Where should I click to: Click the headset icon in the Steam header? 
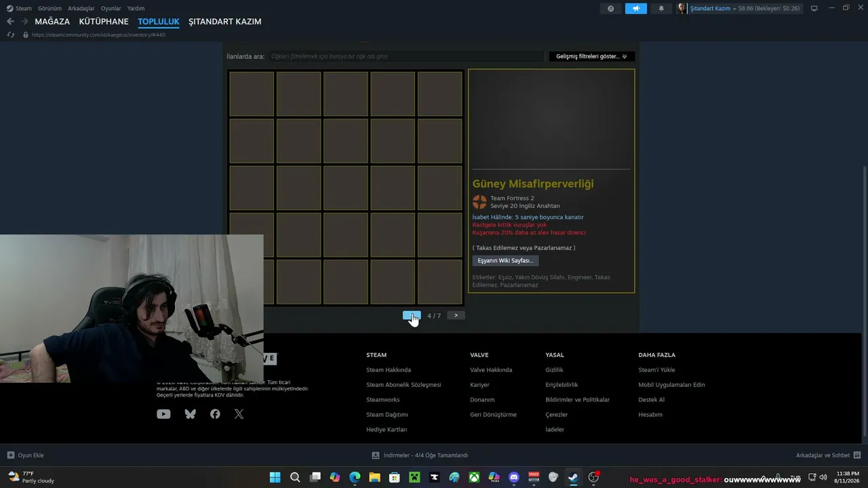[x=611, y=9]
